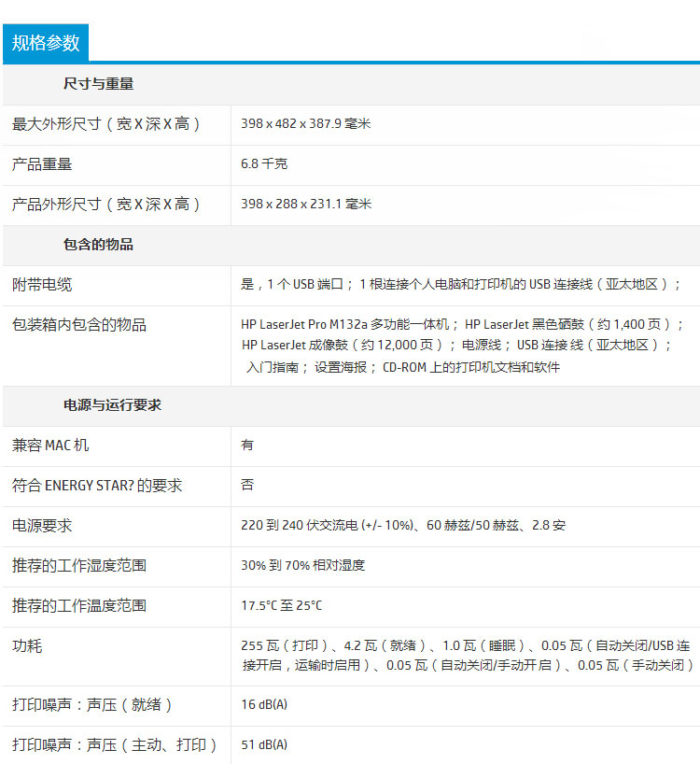Click the HP LaserJet 成像鼓 line
700x764 pixels.
pyautogui.click(x=456, y=345)
